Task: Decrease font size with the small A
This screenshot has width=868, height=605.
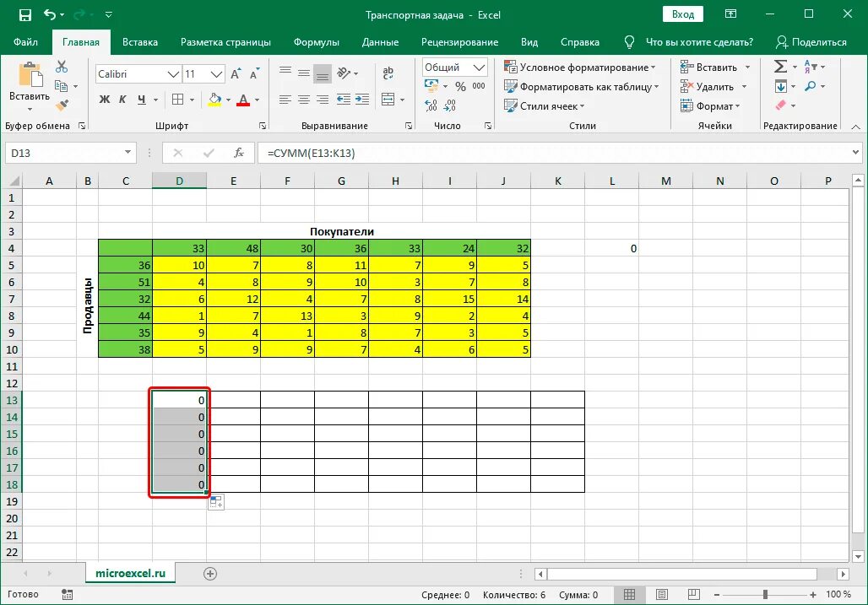Action: [254, 74]
